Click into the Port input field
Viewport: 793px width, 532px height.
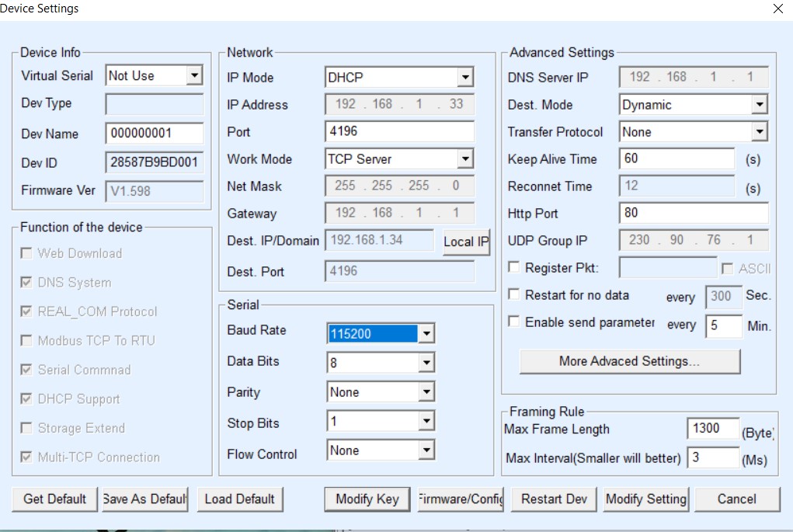coord(398,132)
